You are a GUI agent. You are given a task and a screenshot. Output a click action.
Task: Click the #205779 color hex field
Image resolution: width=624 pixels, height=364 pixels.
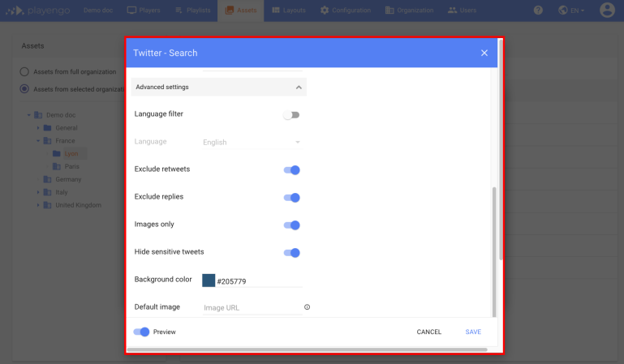tap(260, 281)
